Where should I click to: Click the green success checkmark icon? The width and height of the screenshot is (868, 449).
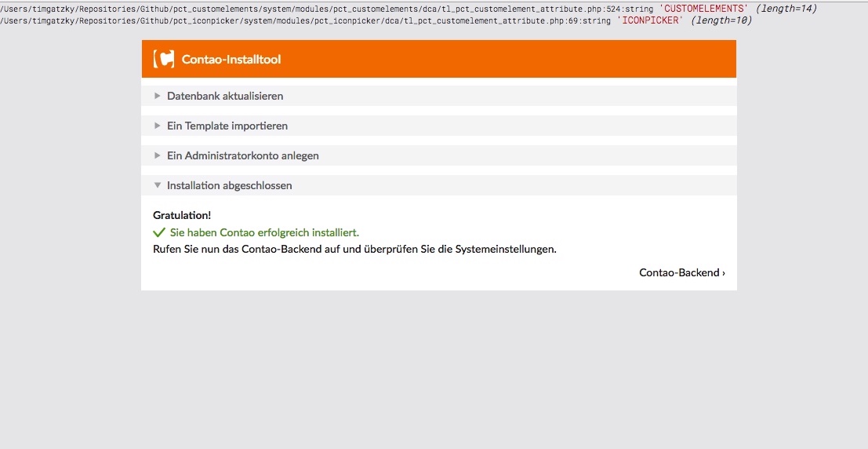coord(159,232)
